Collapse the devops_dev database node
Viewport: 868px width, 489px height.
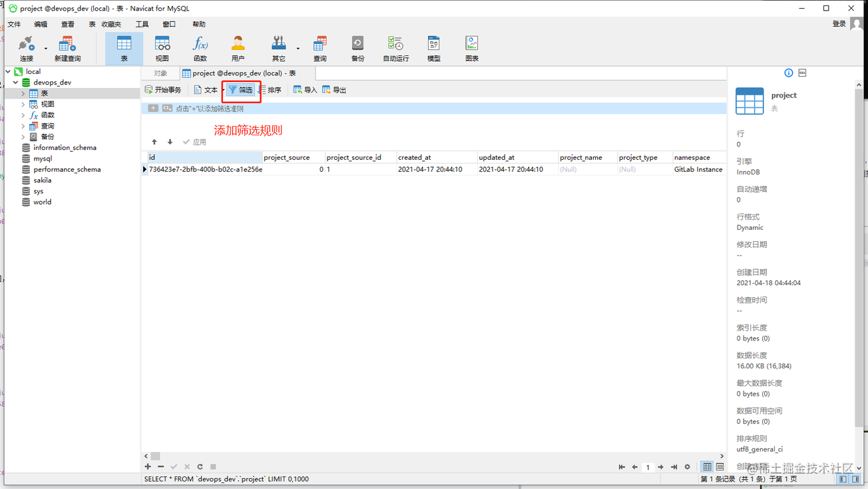(16, 83)
